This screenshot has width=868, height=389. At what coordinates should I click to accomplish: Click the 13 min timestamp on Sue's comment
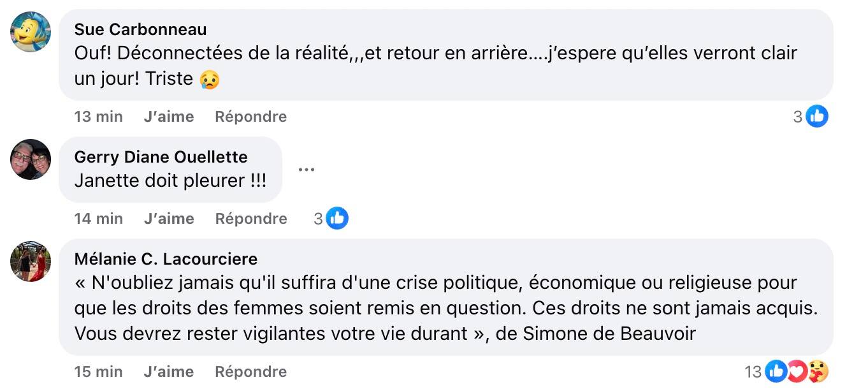[x=98, y=117]
